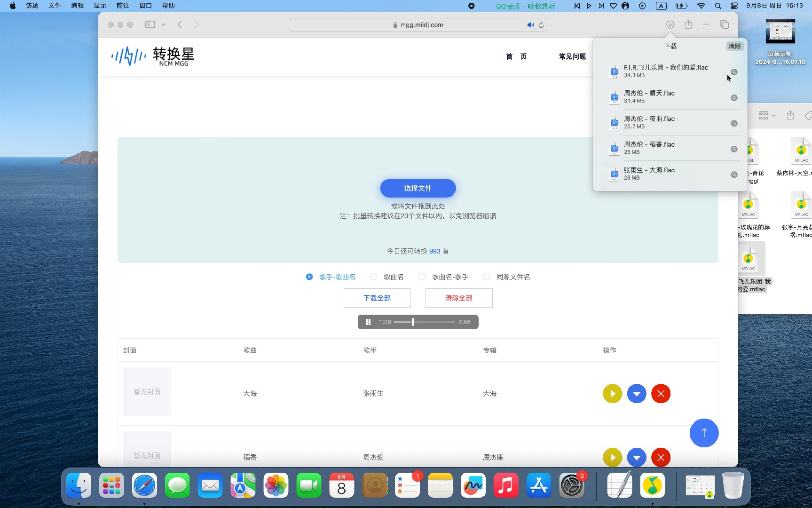Click the Finder share icon in window
The width and height of the screenshot is (812, 508).
tap(790, 115)
